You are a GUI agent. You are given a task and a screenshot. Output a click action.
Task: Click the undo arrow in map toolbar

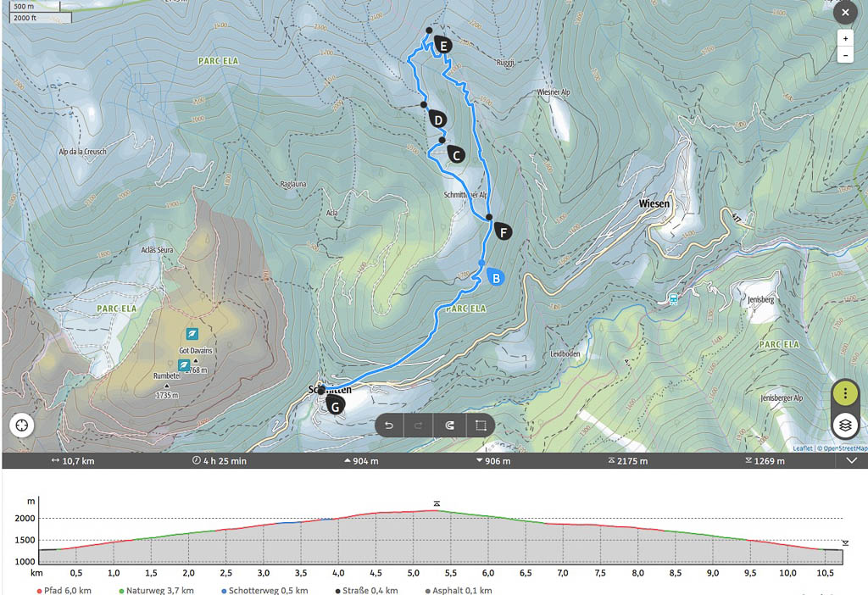389,425
